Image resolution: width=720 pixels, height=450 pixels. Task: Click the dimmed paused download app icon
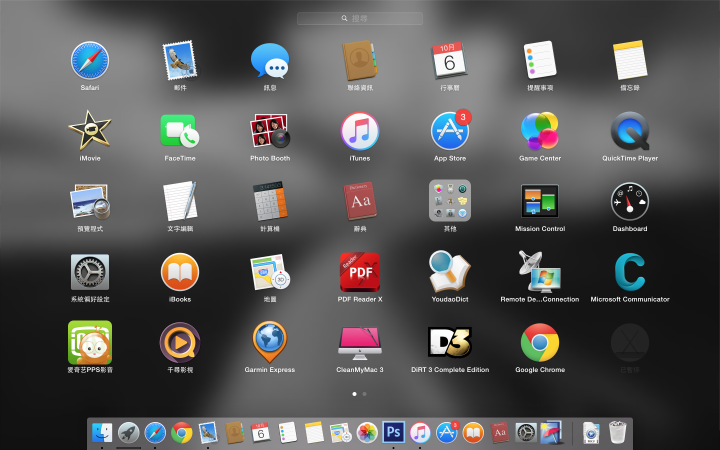click(630, 343)
